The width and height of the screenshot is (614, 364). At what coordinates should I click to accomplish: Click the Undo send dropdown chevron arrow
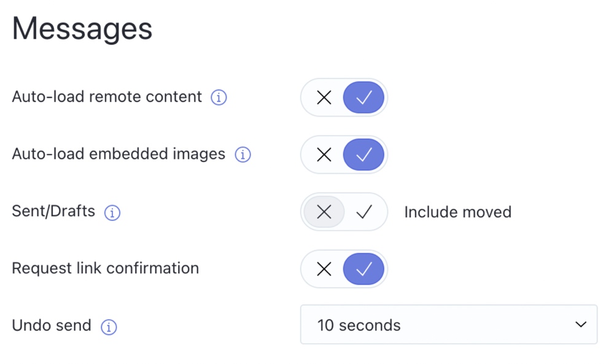pyautogui.click(x=581, y=325)
